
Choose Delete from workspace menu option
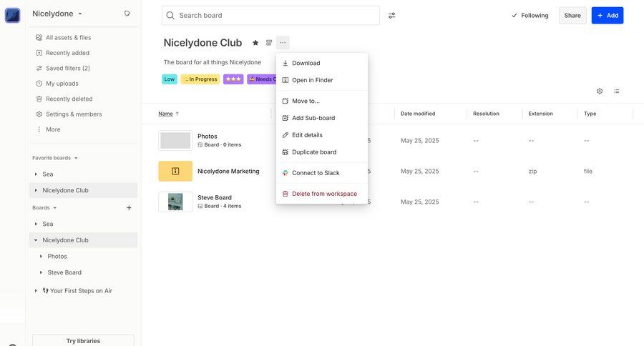click(323, 194)
